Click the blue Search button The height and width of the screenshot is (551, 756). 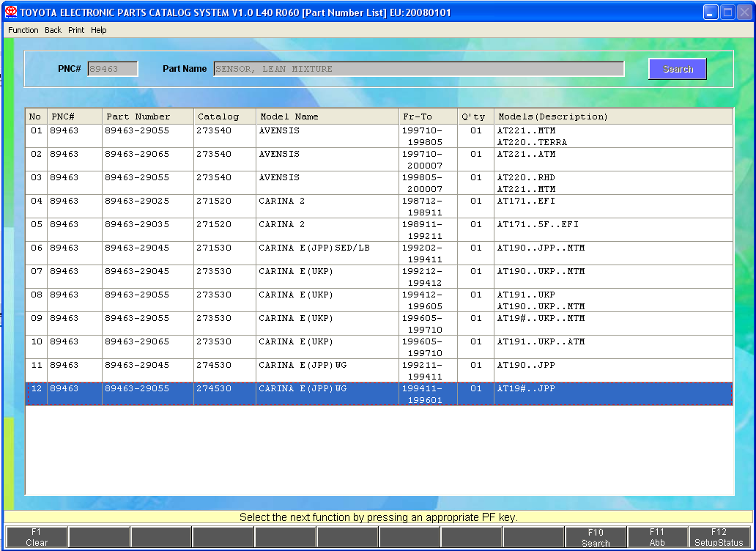pyautogui.click(x=677, y=69)
